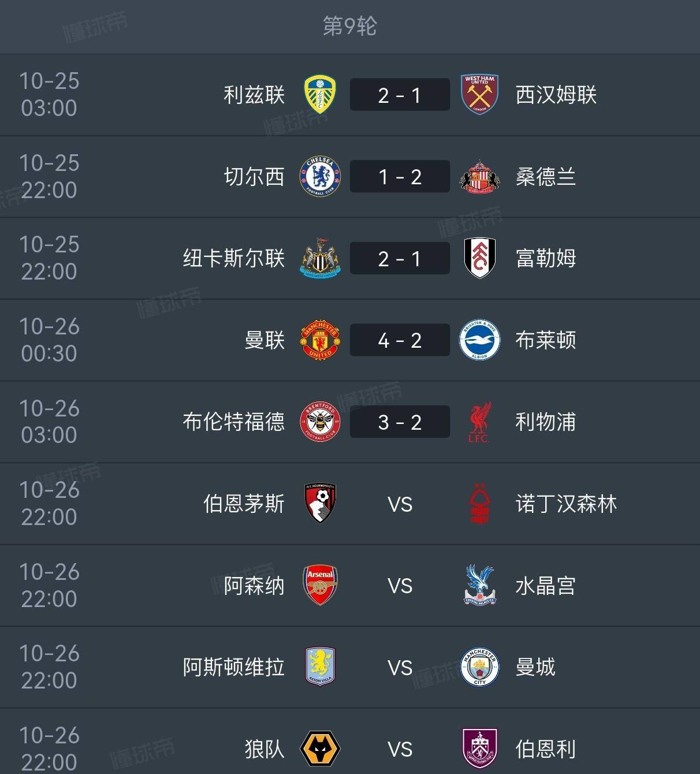
Task: Click the 3-2 score between 布伦特福德 and 利物浦
Action: (399, 422)
